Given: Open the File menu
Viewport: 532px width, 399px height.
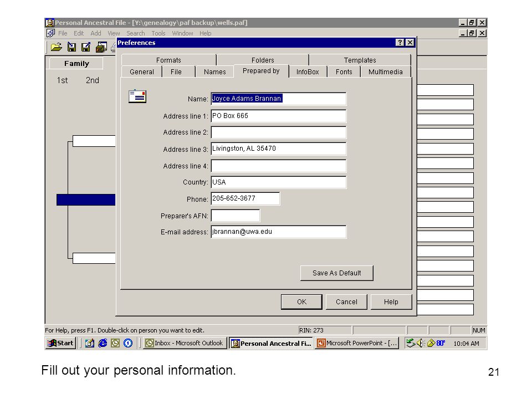Looking at the screenshot, I should click(x=63, y=33).
